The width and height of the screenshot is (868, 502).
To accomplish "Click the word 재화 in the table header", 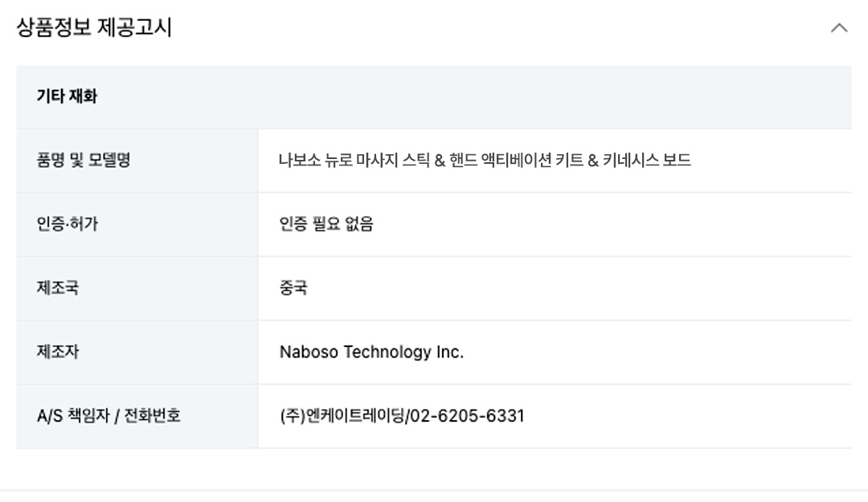I will 83,96.
